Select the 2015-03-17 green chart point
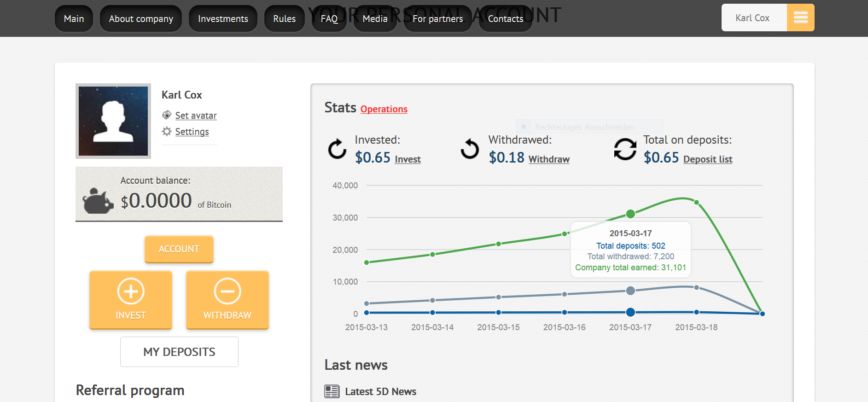 click(630, 214)
